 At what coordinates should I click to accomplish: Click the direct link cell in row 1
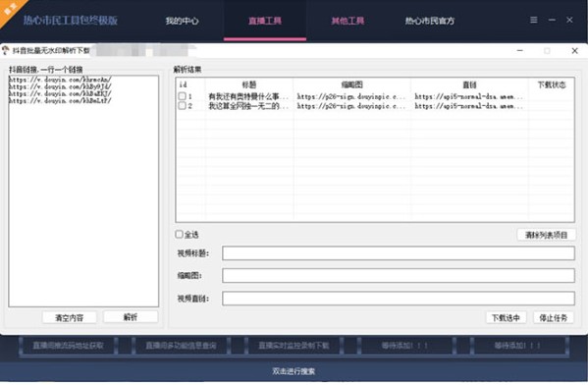pos(469,96)
